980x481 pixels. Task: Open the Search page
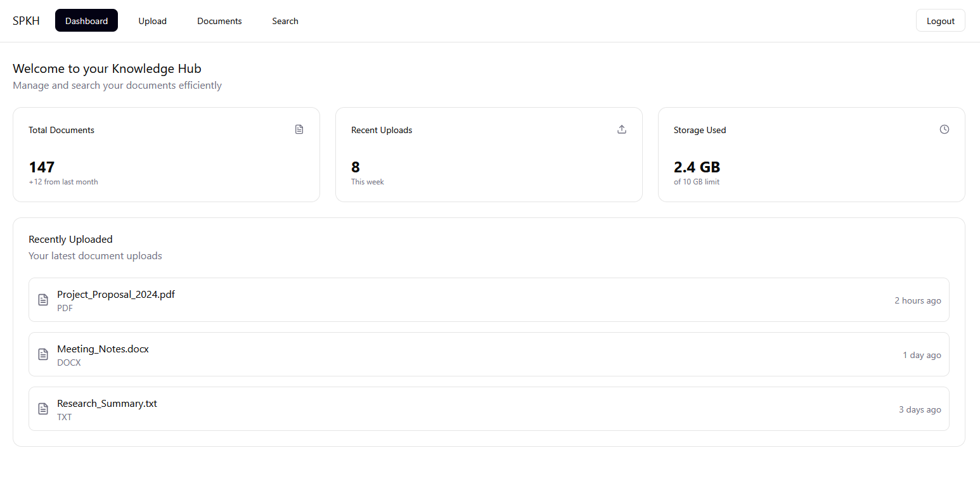tap(285, 20)
